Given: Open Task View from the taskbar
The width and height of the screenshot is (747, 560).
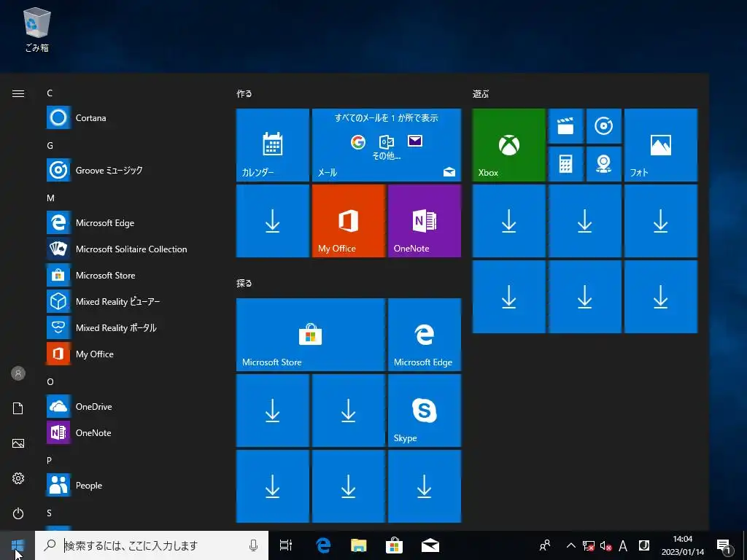Looking at the screenshot, I should coord(286,545).
